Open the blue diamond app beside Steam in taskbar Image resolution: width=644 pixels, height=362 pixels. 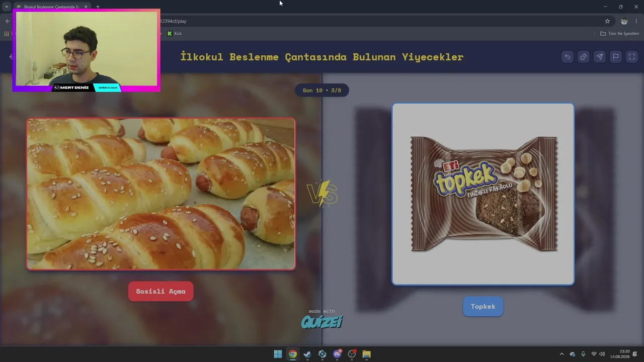(x=322, y=354)
